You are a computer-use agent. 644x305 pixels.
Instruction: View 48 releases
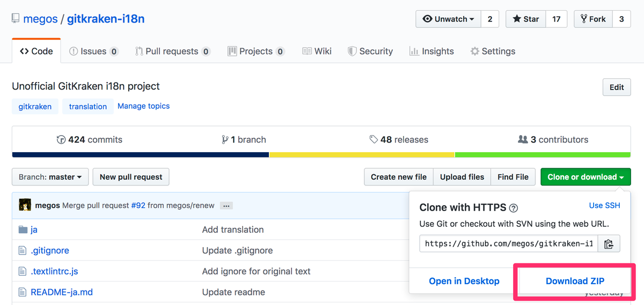pyautogui.click(x=399, y=139)
